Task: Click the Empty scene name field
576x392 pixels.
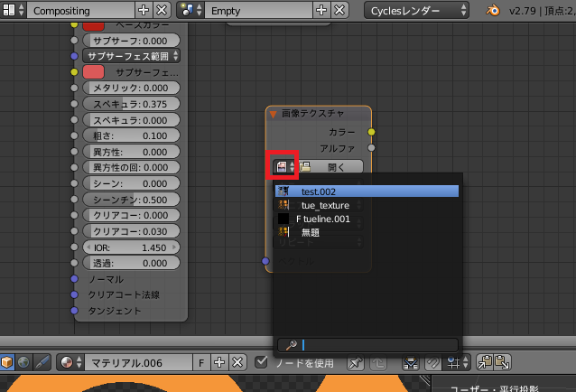Action: click(259, 11)
